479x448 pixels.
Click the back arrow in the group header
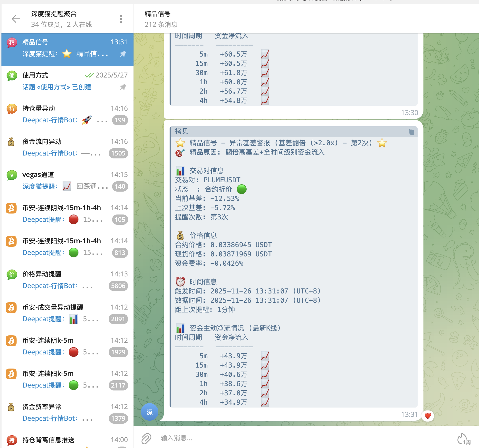(16, 19)
